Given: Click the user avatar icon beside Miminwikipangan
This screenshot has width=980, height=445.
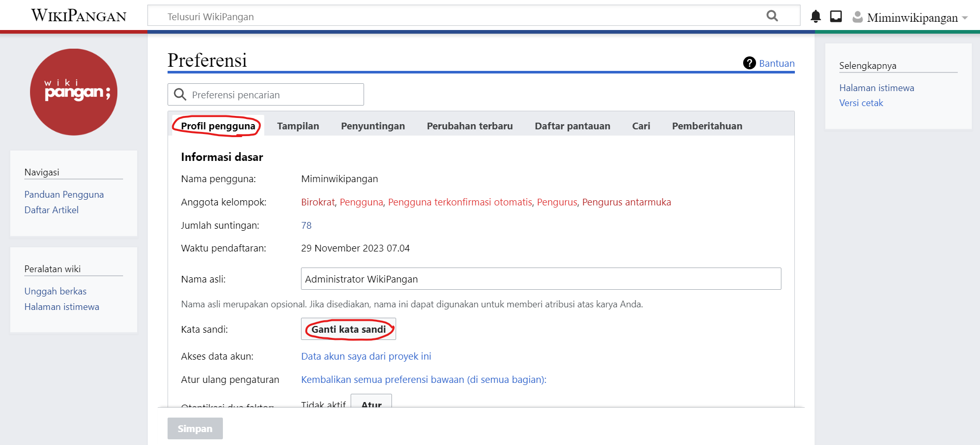Looking at the screenshot, I should click(x=857, y=17).
